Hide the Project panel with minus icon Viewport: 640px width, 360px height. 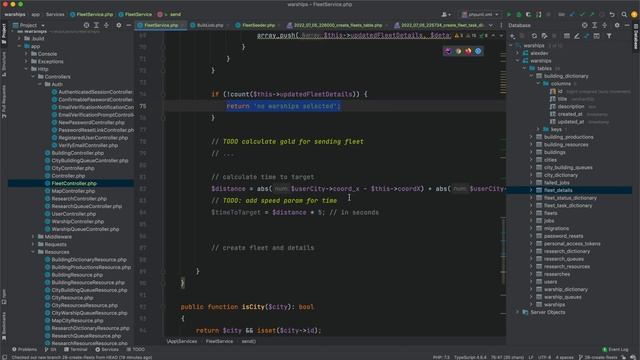[x=128, y=25]
